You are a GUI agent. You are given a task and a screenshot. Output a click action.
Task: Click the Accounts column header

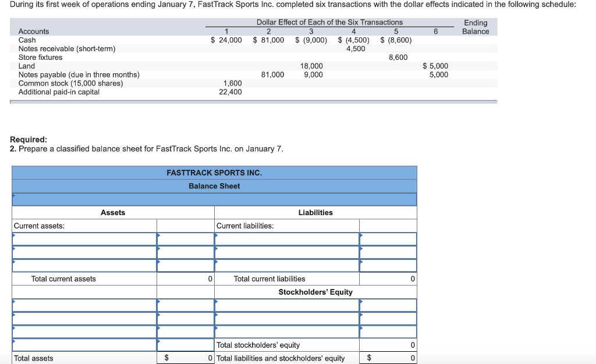point(34,31)
